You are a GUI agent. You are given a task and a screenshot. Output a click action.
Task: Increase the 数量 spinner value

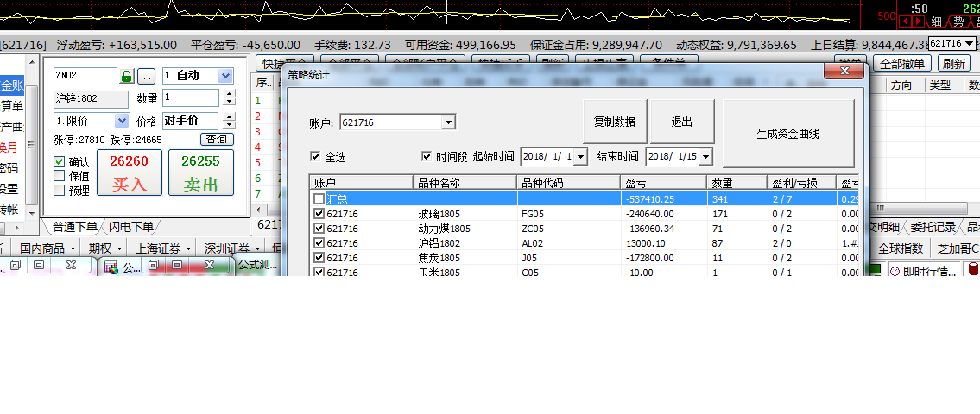[230, 94]
